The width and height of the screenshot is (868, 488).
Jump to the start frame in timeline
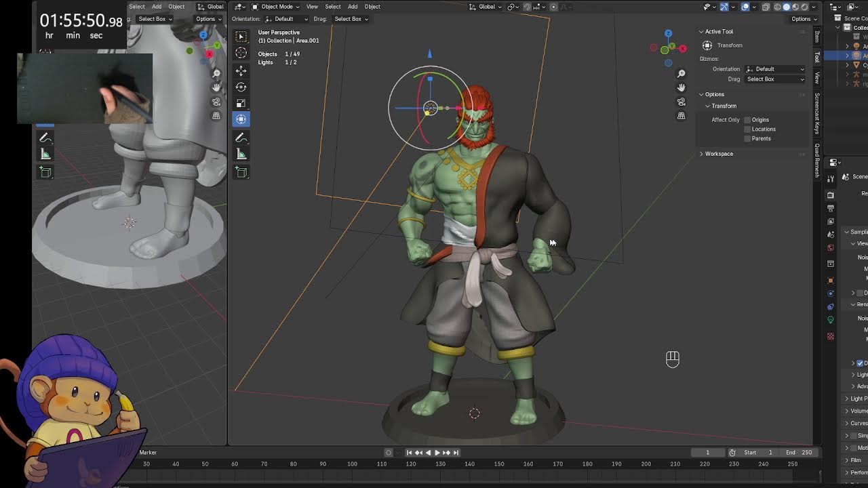(x=409, y=453)
